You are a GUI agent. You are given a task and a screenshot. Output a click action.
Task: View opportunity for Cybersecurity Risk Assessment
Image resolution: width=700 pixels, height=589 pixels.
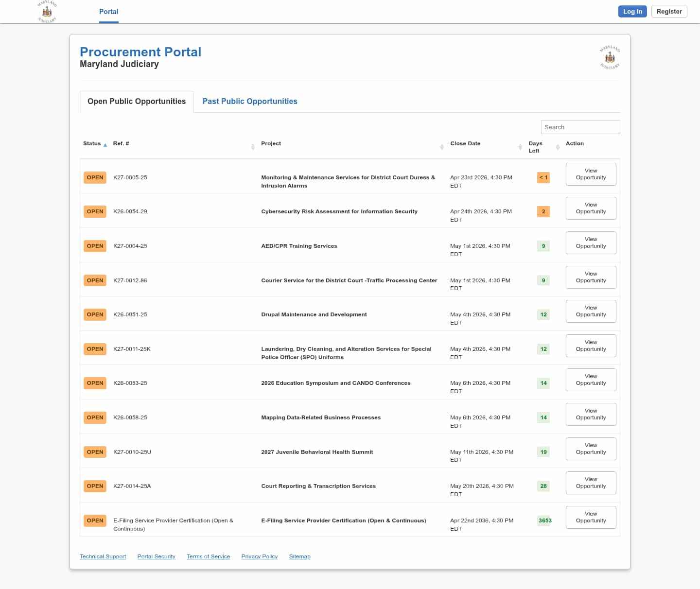pos(591,208)
